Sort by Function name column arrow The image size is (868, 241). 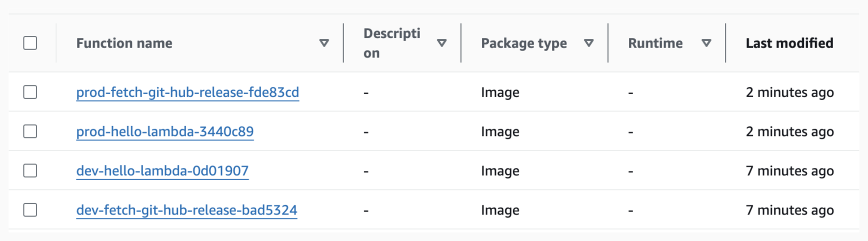324,43
